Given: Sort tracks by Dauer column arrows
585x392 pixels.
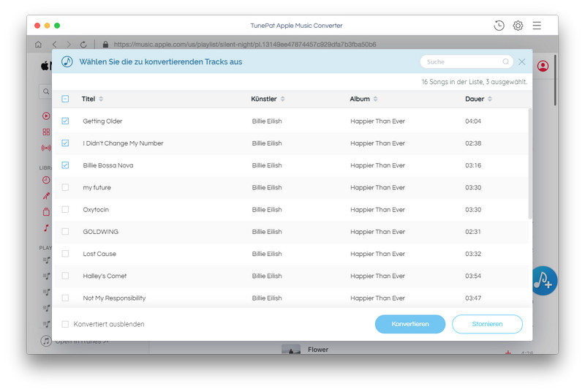Looking at the screenshot, I should (490, 99).
